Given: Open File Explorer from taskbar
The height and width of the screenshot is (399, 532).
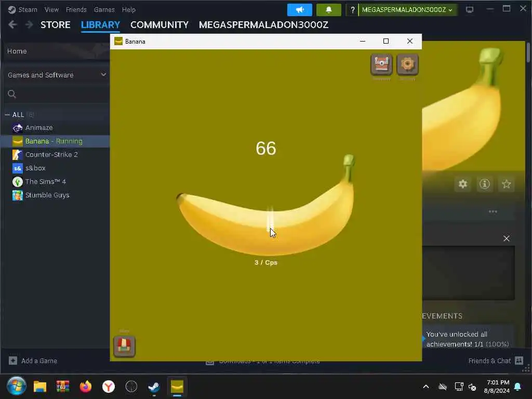Looking at the screenshot, I should pyautogui.click(x=39, y=387).
